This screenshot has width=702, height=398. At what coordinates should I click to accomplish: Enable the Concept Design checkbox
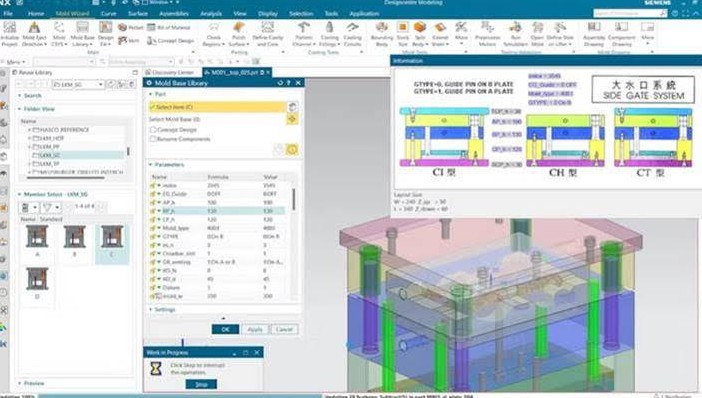(153, 129)
